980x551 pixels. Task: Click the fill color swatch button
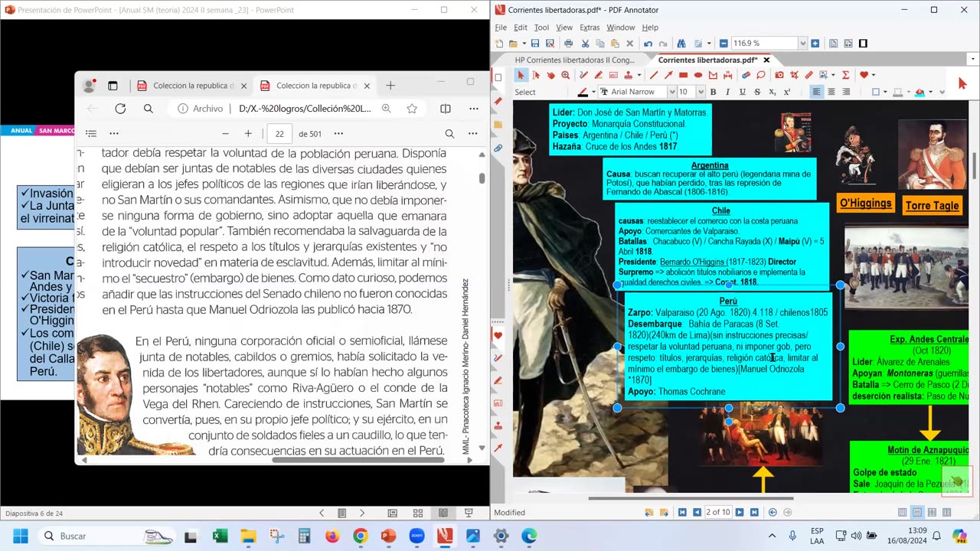tap(920, 92)
